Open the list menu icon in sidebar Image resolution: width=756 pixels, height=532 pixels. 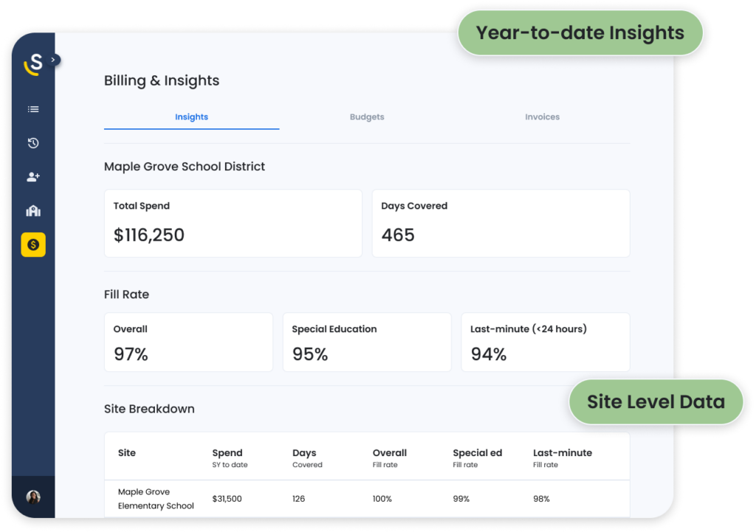(33, 109)
